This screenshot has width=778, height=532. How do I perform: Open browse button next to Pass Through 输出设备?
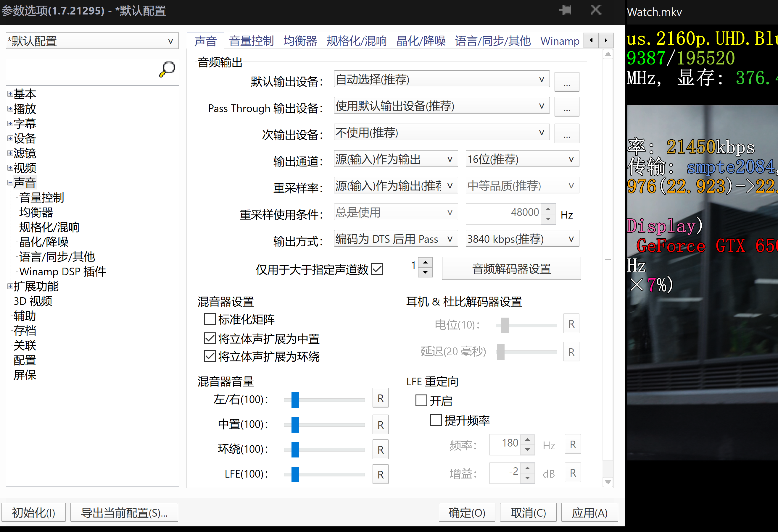click(566, 107)
